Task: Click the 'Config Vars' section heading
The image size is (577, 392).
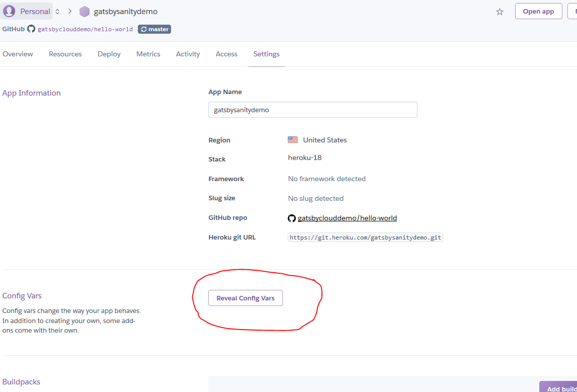Action: click(x=22, y=295)
